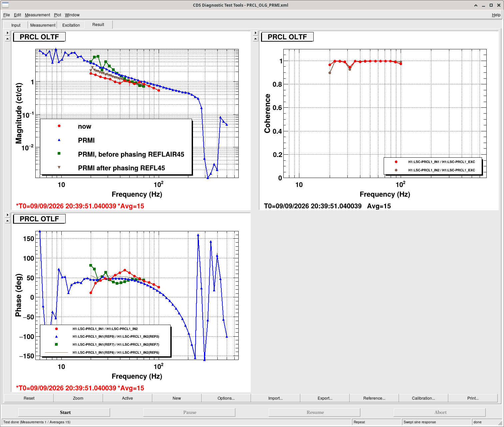
Task: Click the green 'PRMI, before phasing REFLAIR45' marker
Action: point(59,154)
